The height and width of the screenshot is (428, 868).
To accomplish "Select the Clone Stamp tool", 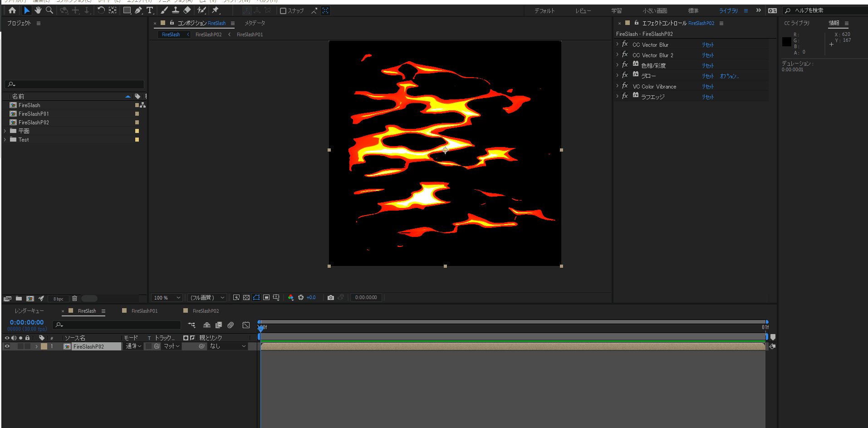I will click(176, 10).
